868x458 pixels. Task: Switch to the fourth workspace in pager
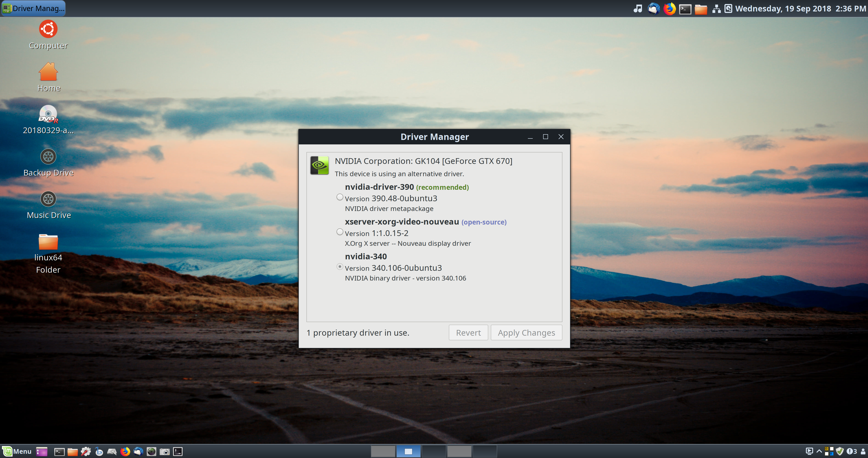click(459, 451)
